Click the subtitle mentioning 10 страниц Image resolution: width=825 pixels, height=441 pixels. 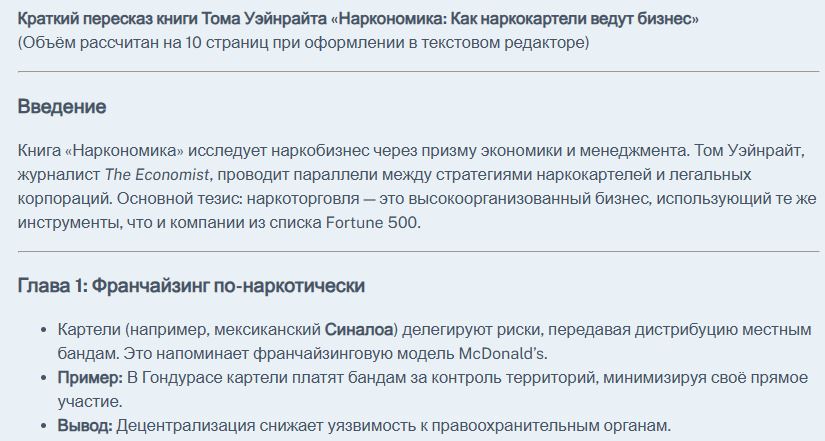tap(304, 43)
